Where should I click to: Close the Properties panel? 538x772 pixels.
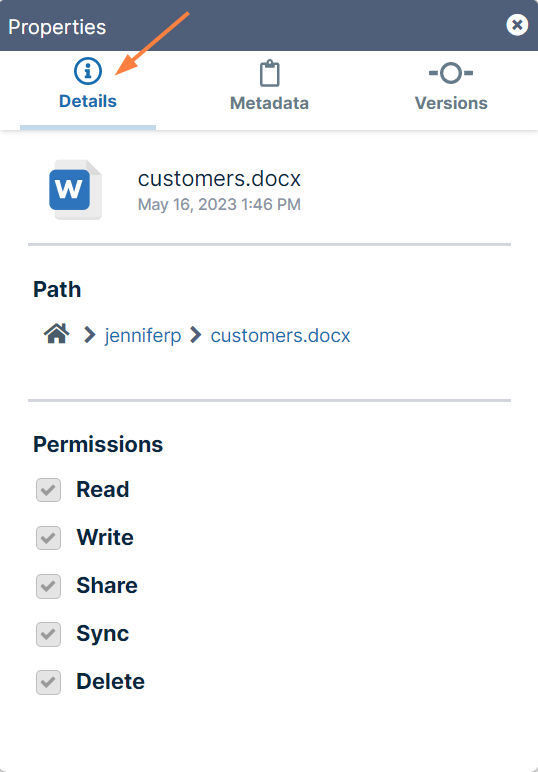point(517,25)
